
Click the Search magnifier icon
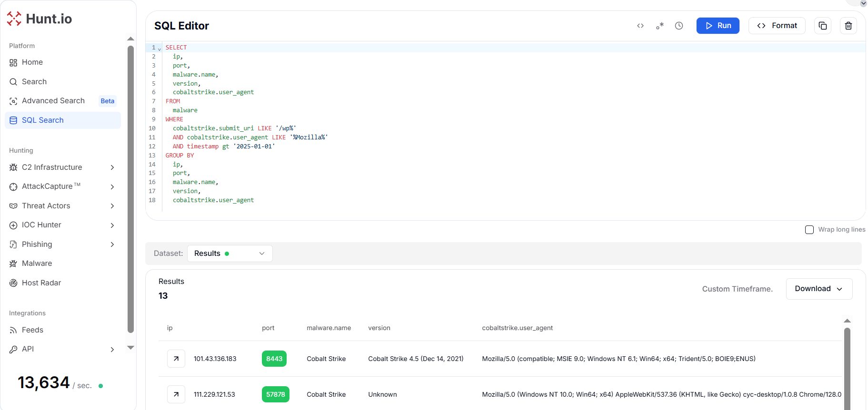(13, 82)
